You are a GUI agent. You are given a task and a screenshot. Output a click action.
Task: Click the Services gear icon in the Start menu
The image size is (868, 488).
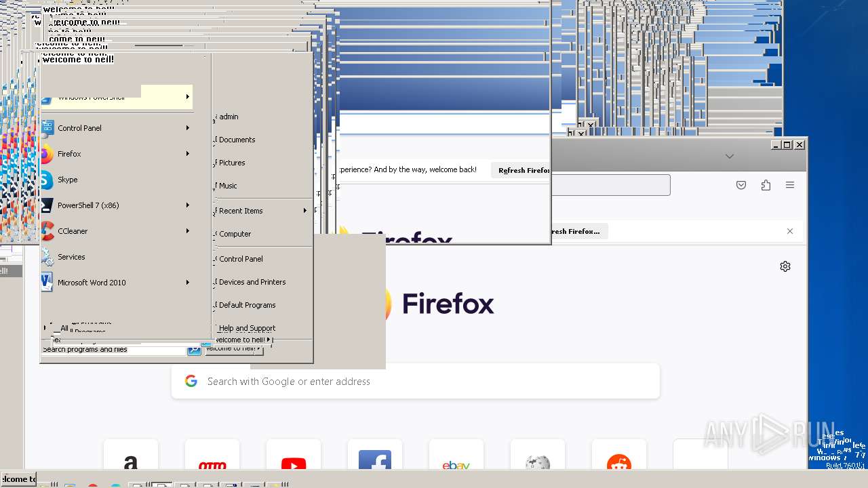pos(47,257)
